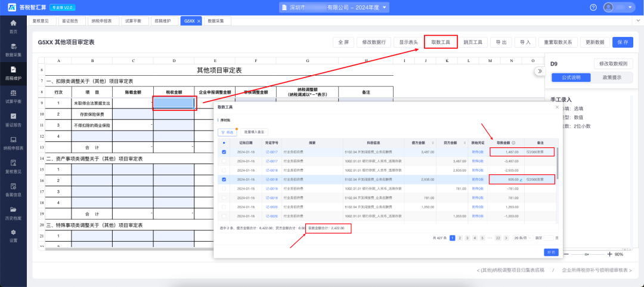Image resolution: width=644 pixels, height=287 pixels.
Task: Open 数据采集 in the left sidebar
Action: (x=13, y=50)
